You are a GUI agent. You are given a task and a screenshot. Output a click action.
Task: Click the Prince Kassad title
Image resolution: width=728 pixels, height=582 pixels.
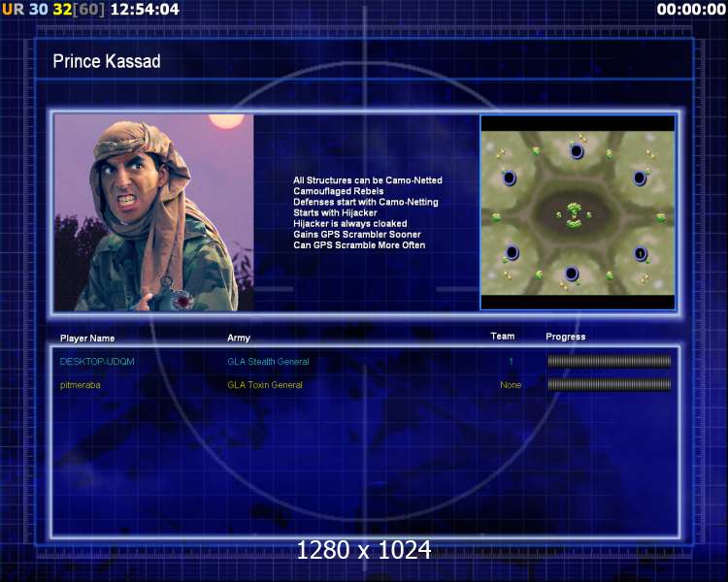pyautogui.click(x=107, y=61)
